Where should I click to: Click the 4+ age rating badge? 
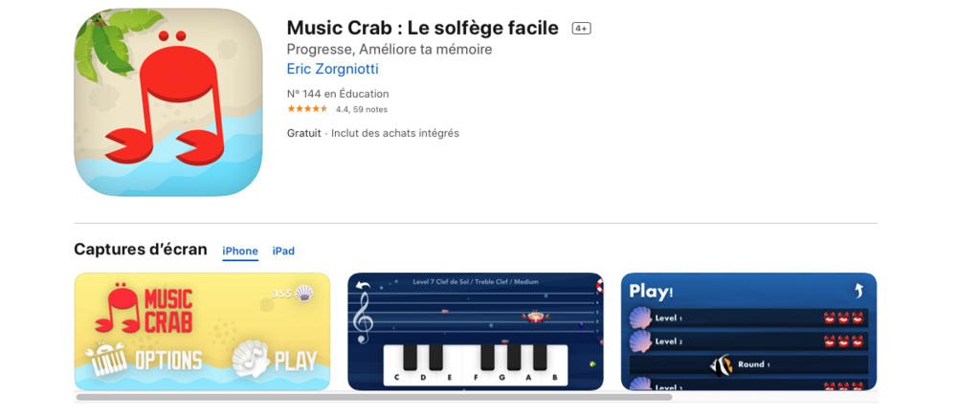581,29
